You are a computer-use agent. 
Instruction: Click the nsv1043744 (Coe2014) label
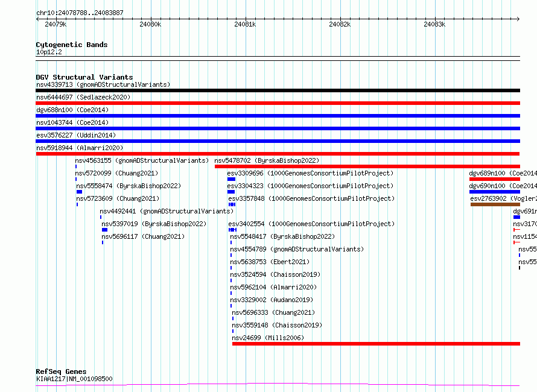click(72, 122)
